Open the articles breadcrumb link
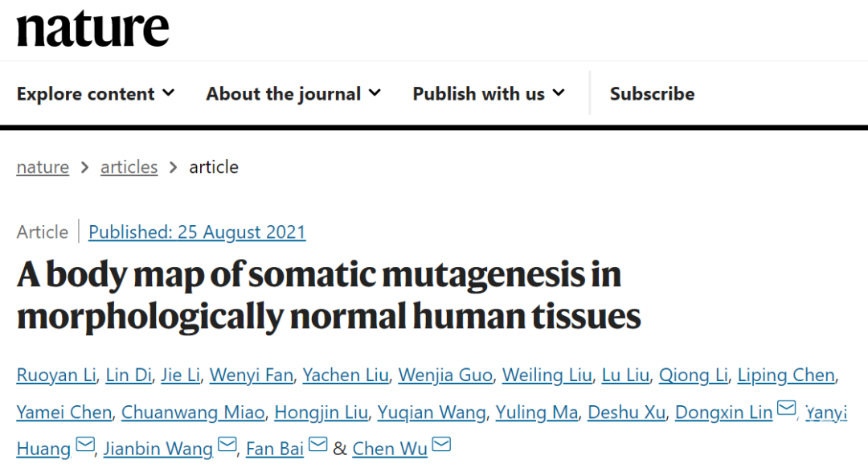This screenshot has height=472, width=868. pos(129,166)
